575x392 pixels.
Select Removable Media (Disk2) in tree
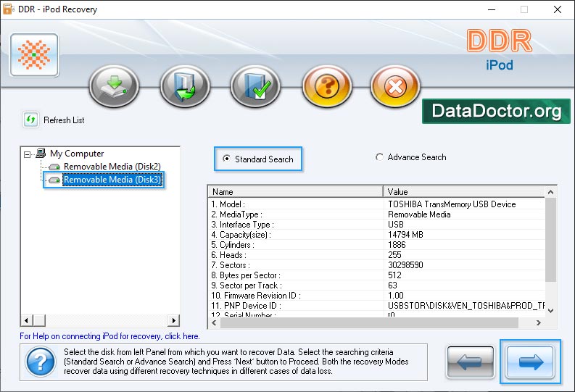click(x=112, y=167)
